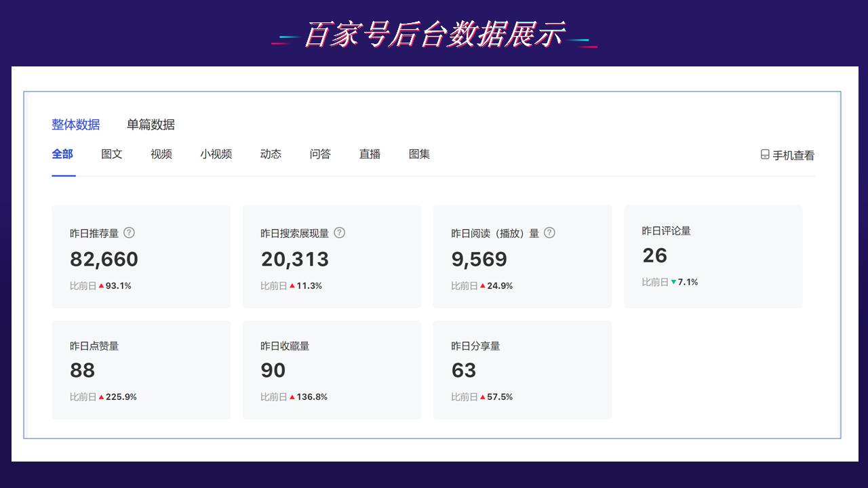This screenshot has width=868, height=488.
Task: Select the 视频 category tab
Action: coord(161,154)
